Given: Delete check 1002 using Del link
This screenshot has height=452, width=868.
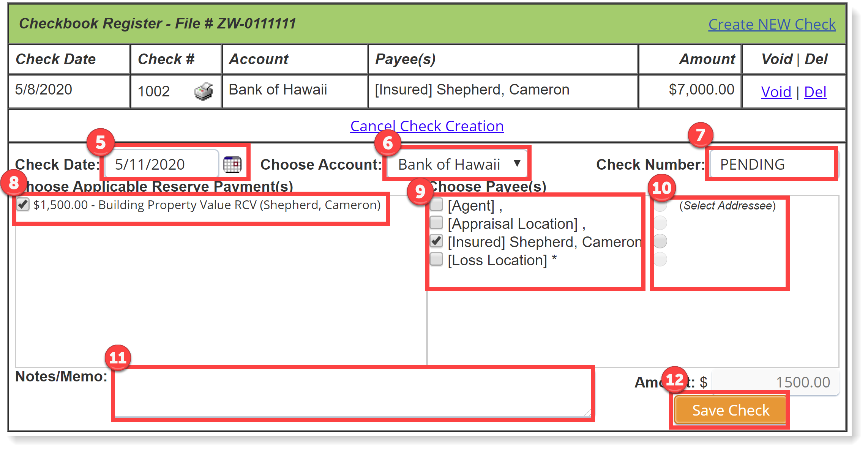Looking at the screenshot, I should 815,92.
